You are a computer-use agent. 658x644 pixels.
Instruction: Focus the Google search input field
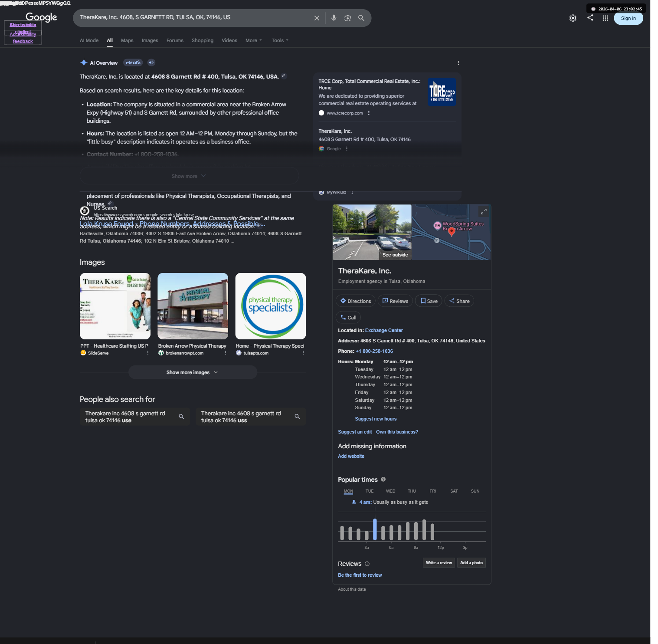coord(193,18)
